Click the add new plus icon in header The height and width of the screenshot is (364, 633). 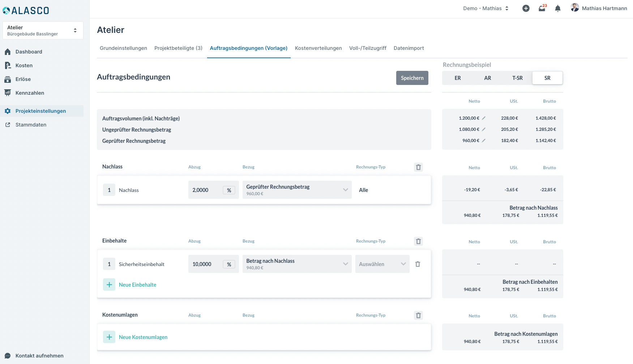point(526,8)
